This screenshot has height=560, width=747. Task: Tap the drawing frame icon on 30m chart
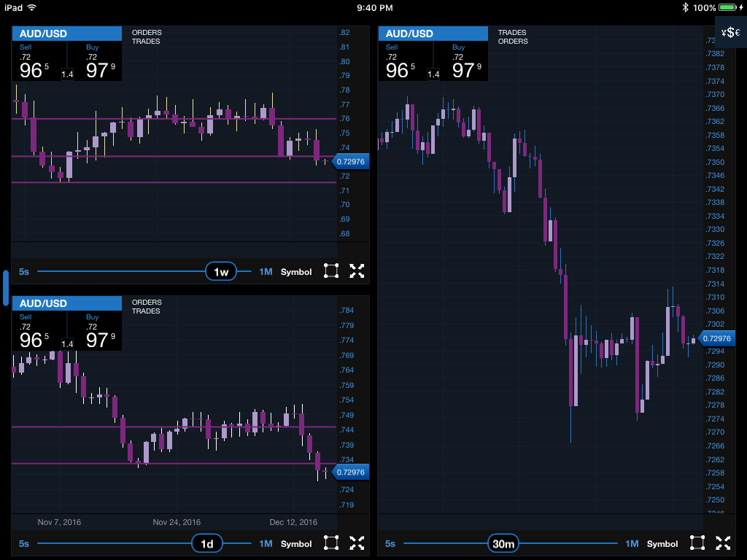pos(697,542)
